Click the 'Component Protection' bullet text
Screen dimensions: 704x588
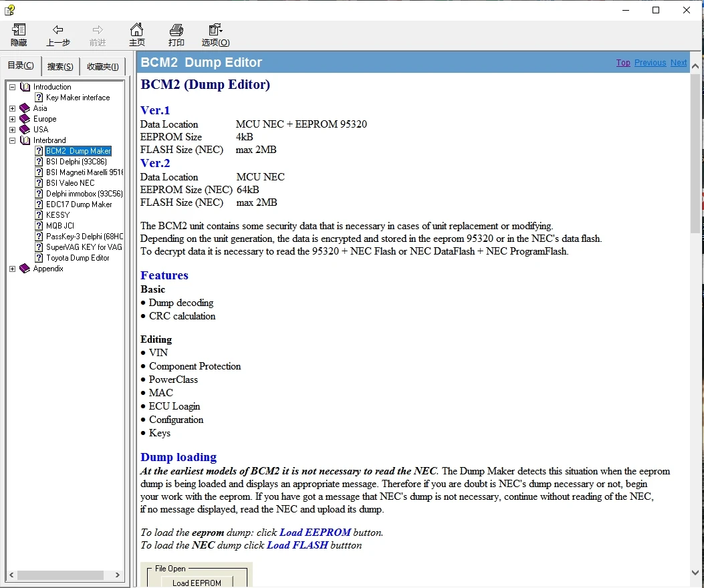[x=195, y=366]
